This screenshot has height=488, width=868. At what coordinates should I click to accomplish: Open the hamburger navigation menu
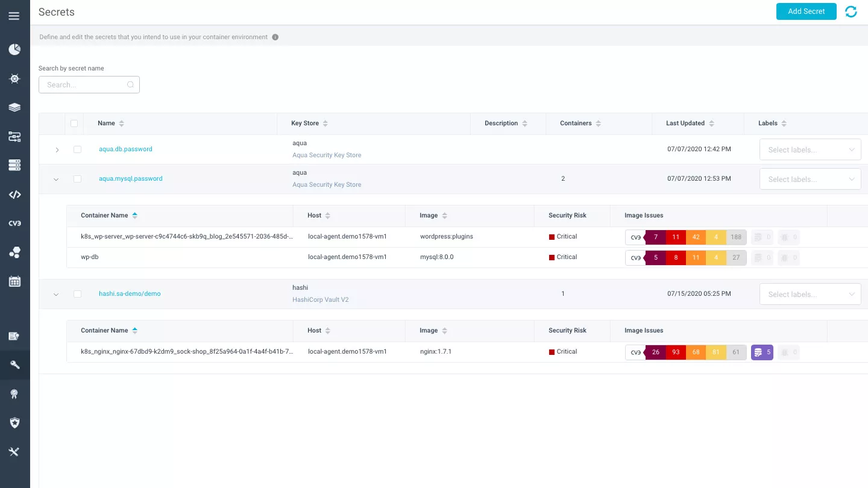(x=14, y=16)
